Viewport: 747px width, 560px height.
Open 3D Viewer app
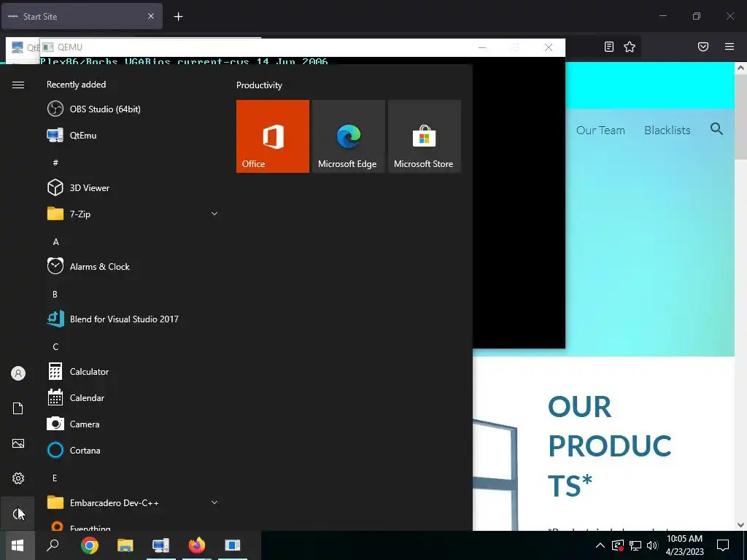click(x=133, y=187)
